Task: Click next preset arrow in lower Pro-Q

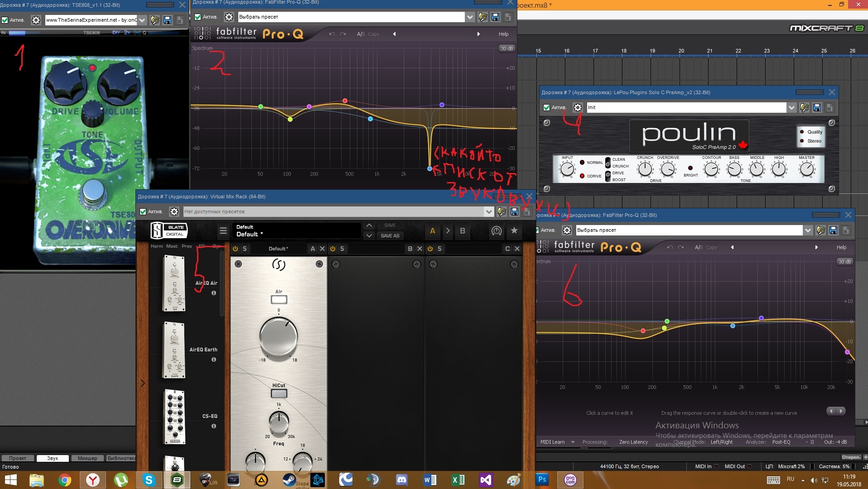Action: 816,247
